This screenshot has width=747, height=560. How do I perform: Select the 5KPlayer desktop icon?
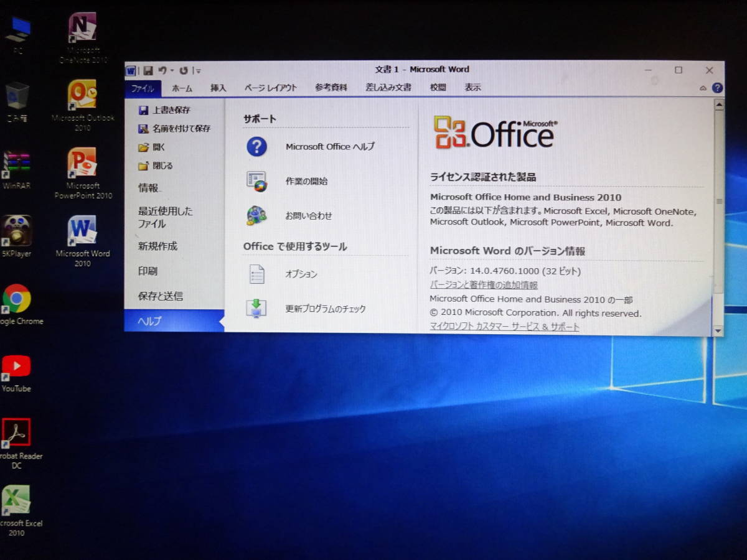pyautogui.click(x=17, y=238)
